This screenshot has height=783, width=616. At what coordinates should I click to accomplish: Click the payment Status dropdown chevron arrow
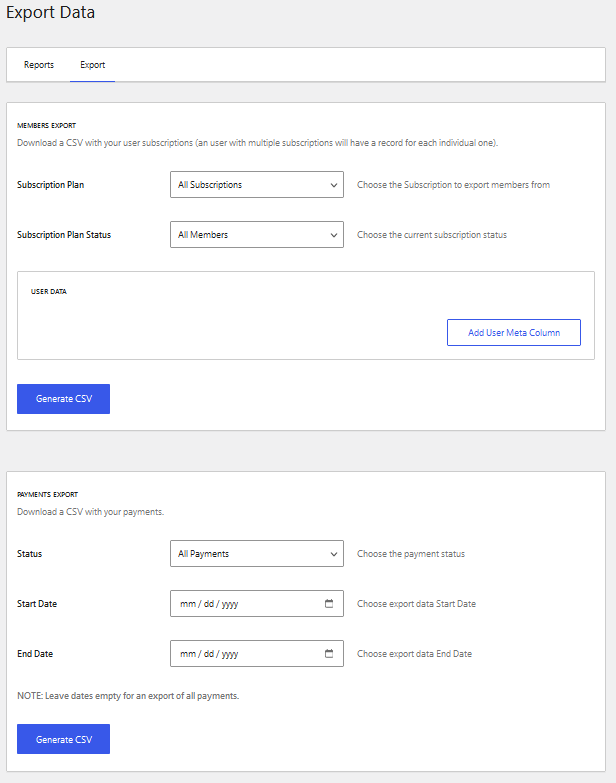(x=334, y=554)
